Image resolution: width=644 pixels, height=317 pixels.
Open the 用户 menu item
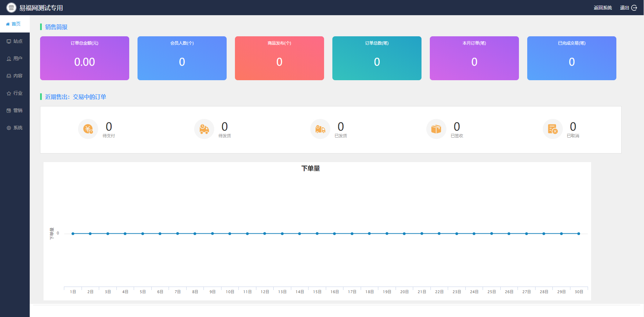coord(15,58)
